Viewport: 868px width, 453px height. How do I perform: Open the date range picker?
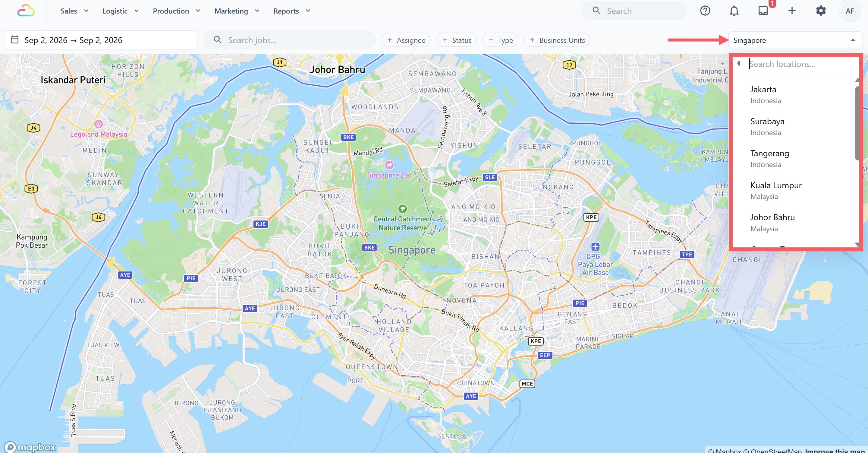[x=101, y=40]
